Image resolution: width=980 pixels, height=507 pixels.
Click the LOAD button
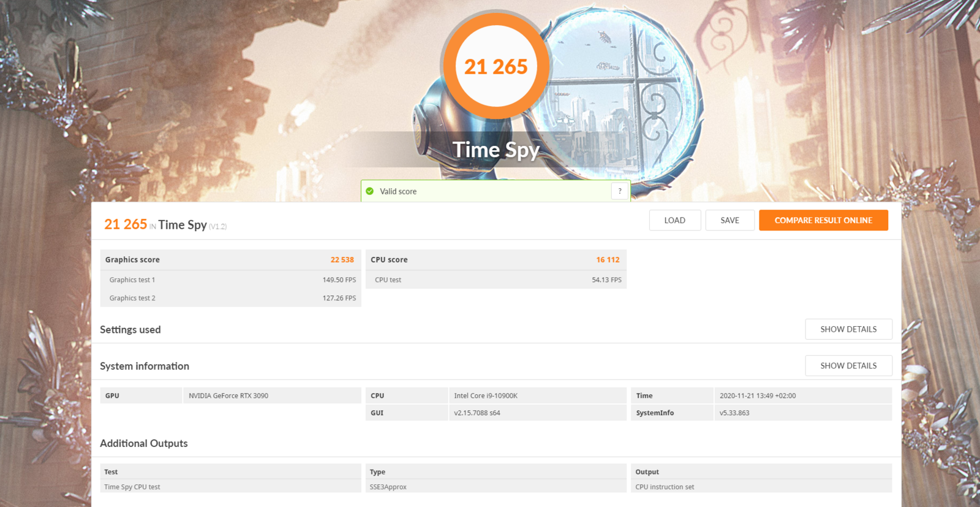tap(674, 220)
